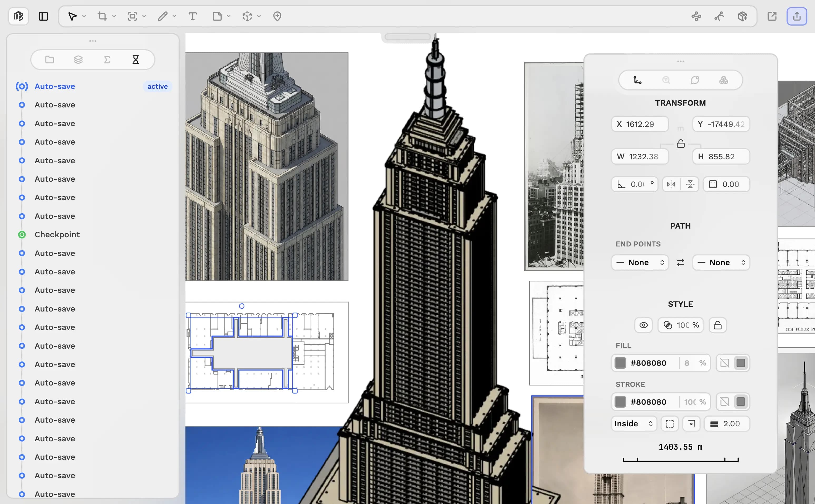The image size is (815, 504).
Task: Open the sigma formulas tab
Action: click(x=107, y=60)
